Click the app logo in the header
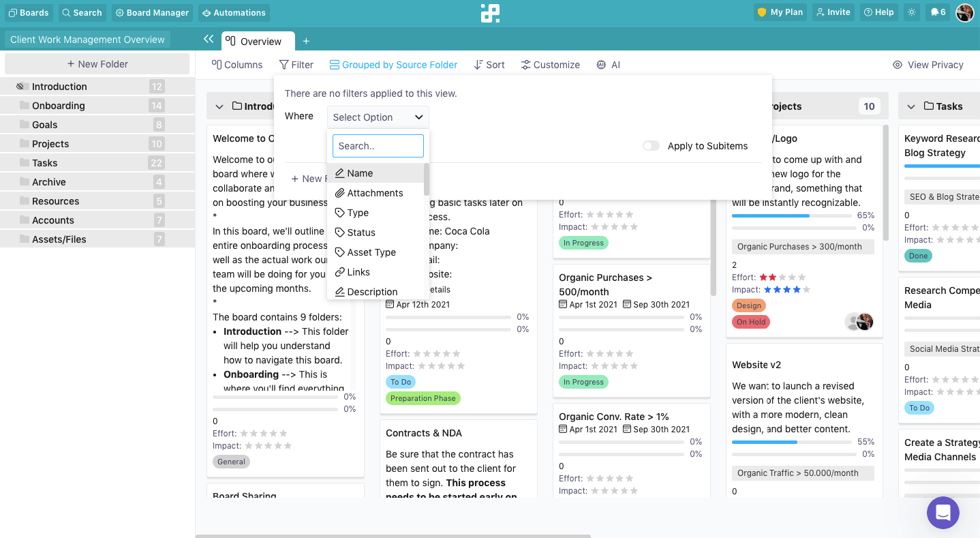 [x=490, y=13]
